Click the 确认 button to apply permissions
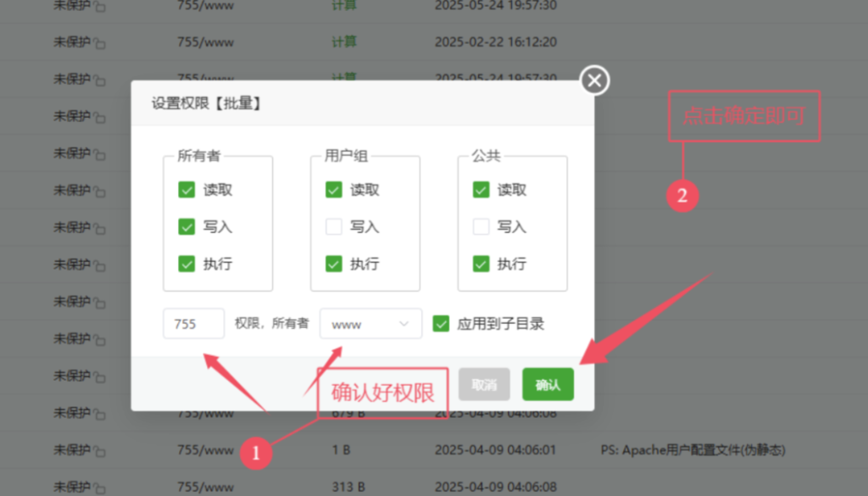 pos(548,383)
